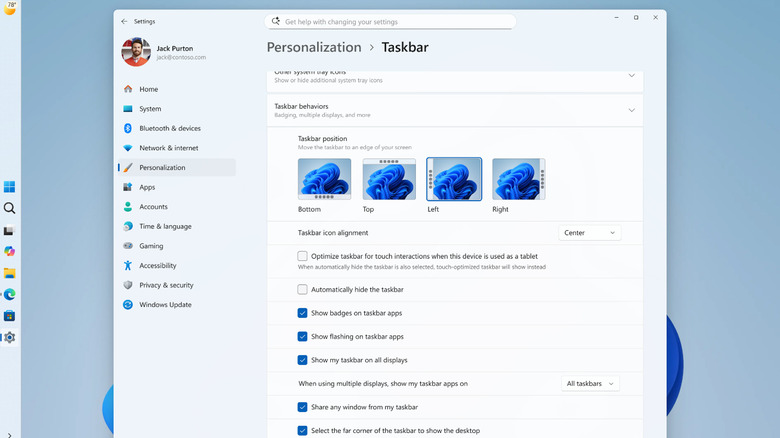This screenshot has height=438, width=780.
Task: Open the Time & language page
Action: (x=177, y=226)
